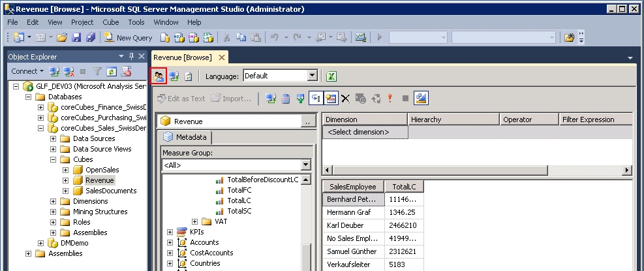The image size is (644, 271).
Task: Expand the OpenSales cube node
Action: (65, 170)
